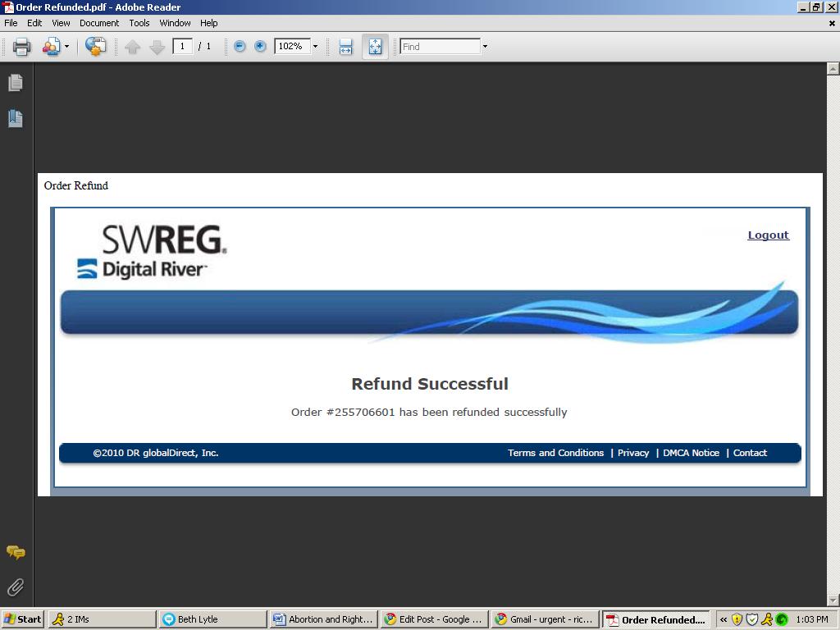This screenshot has width=840, height=630.
Task: Open the Pages panel in sidebar
Action: click(x=16, y=83)
